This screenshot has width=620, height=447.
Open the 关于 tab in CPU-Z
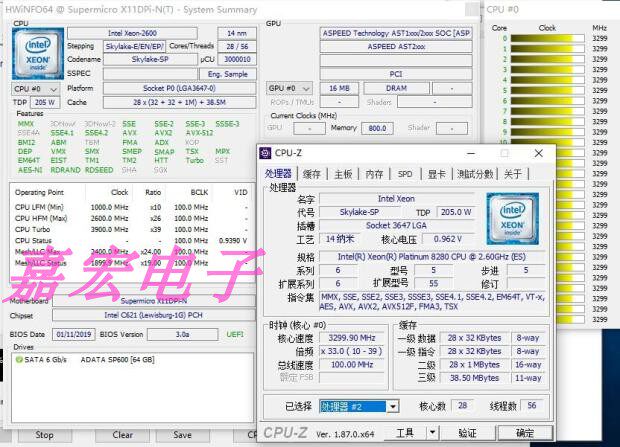[x=513, y=174]
